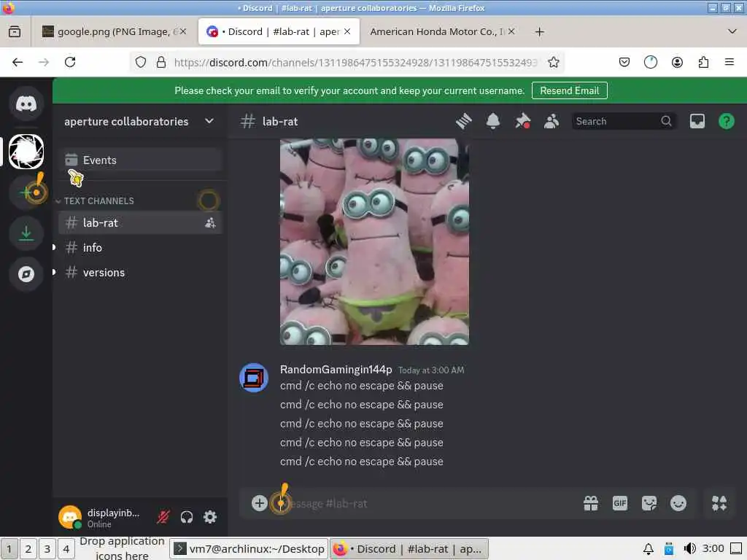Image resolution: width=747 pixels, height=560 pixels.
Task: Reload the current page
Action: pyautogui.click(x=70, y=63)
